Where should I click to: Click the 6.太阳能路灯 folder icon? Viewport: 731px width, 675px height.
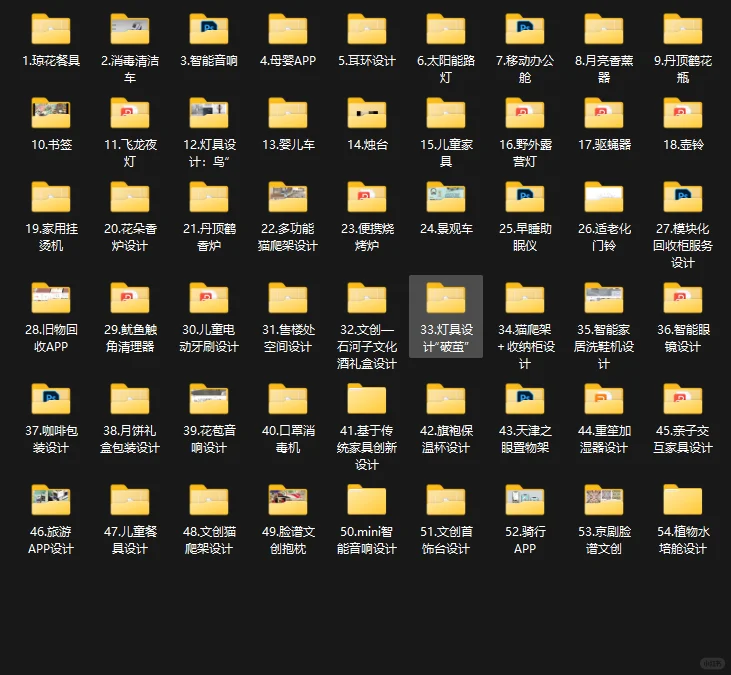(x=446, y=29)
